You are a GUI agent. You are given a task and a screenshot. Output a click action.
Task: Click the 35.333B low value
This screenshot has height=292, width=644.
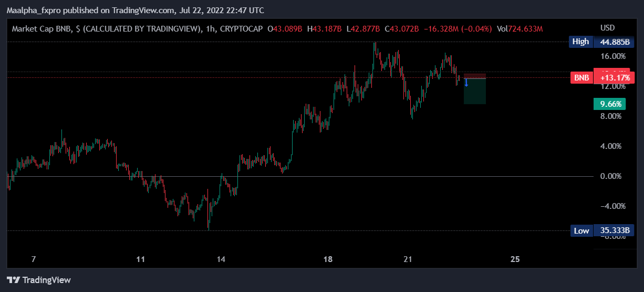click(x=614, y=230)
